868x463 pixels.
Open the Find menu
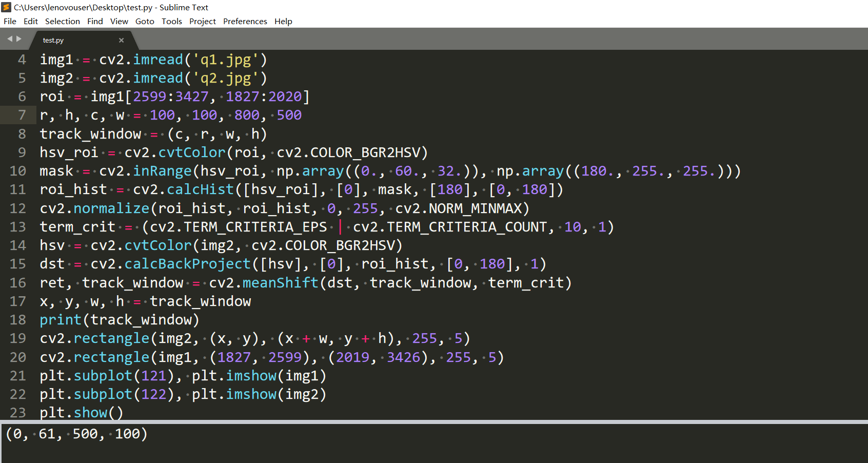tap(95, 21)
